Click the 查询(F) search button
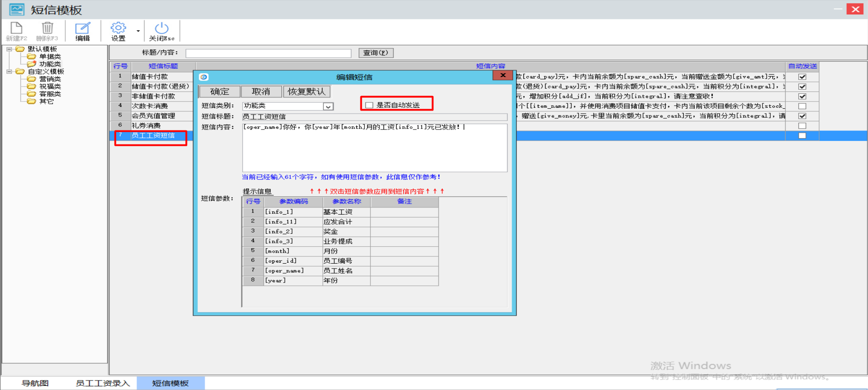This screenshot has width=868, height=390. click(x=376, y=53)
